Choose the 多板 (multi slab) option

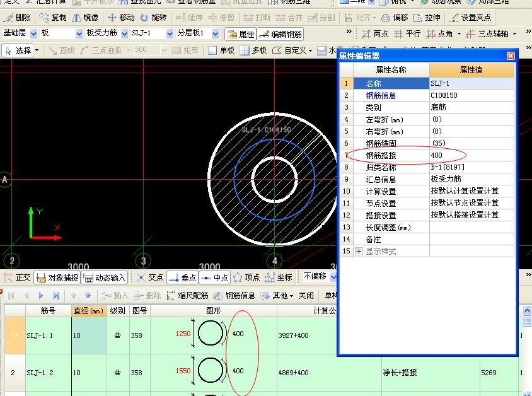pyautogui.click(x=253, y=50)
